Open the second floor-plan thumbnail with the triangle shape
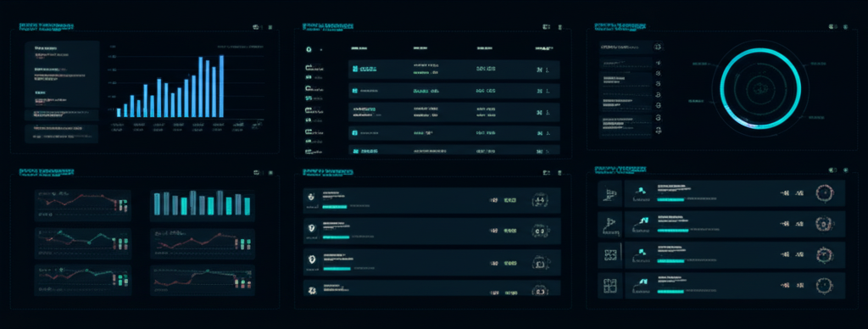Viewport: 868px width, 329px height. point(610,224)
